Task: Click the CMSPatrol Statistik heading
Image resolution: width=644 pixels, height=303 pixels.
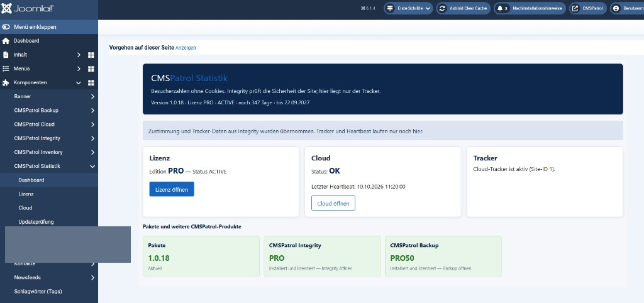Action: point(189,78)
